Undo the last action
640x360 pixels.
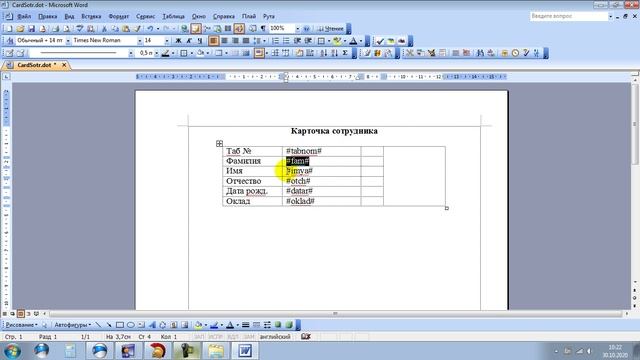pos(150,29)
